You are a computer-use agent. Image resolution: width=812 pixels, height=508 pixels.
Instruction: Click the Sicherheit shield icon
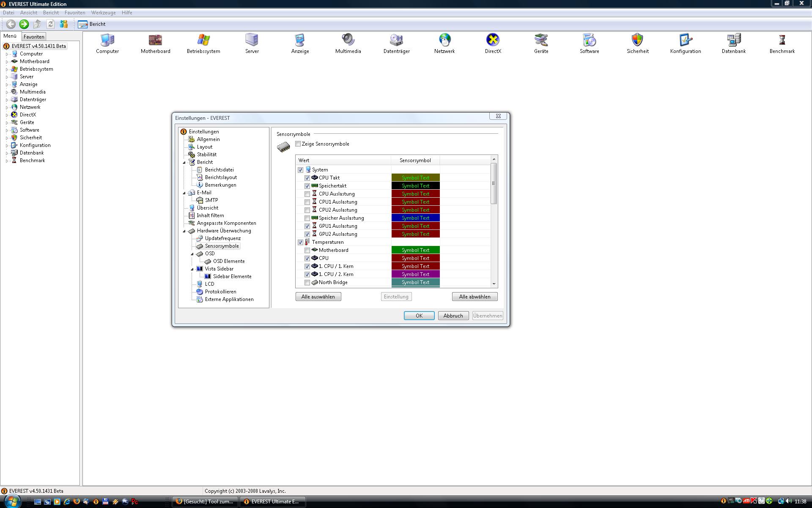637,40
